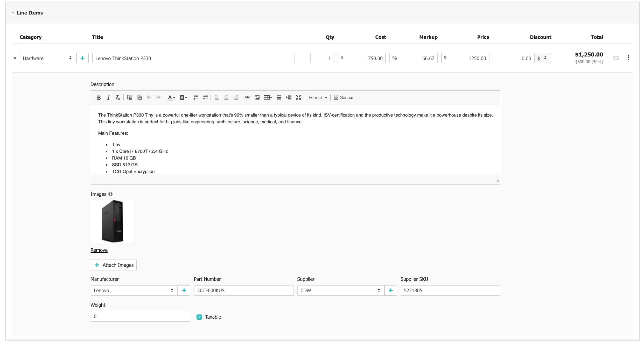Toggle bold formatting in description editor
644x344 pixels.
99,98
